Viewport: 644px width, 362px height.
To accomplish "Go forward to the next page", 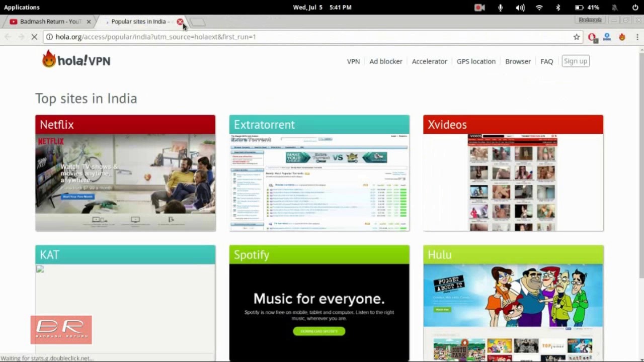I will (21, 37).
